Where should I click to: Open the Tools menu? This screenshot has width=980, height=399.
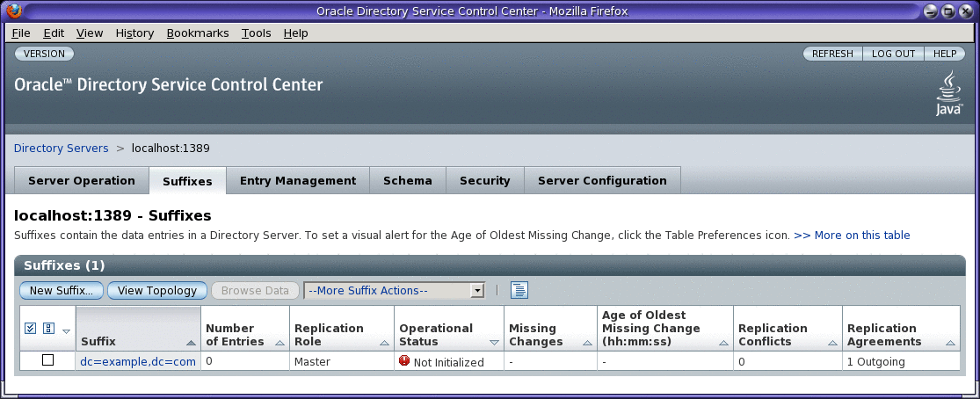tap(257, 33)
